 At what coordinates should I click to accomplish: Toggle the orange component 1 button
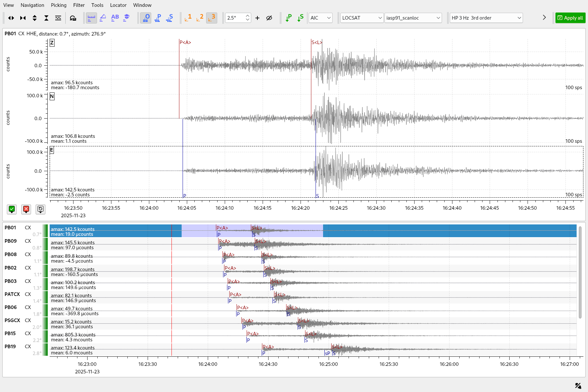tap(188, 18)
